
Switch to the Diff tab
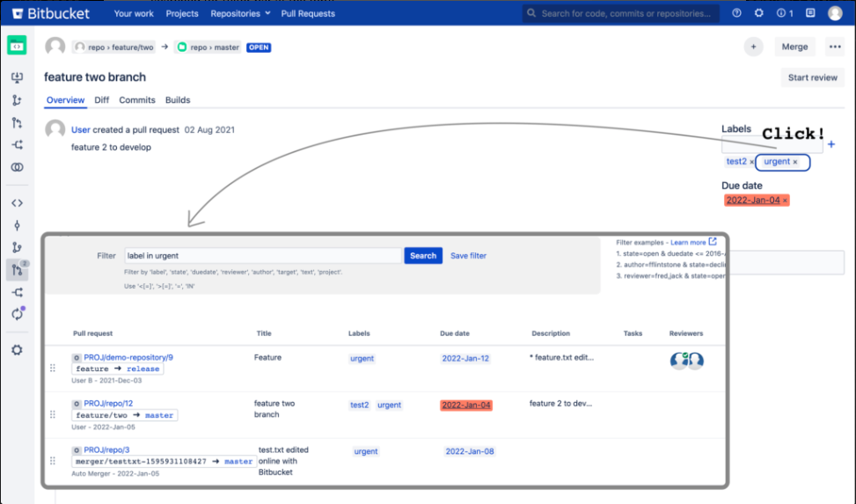(x=101, y=100)
